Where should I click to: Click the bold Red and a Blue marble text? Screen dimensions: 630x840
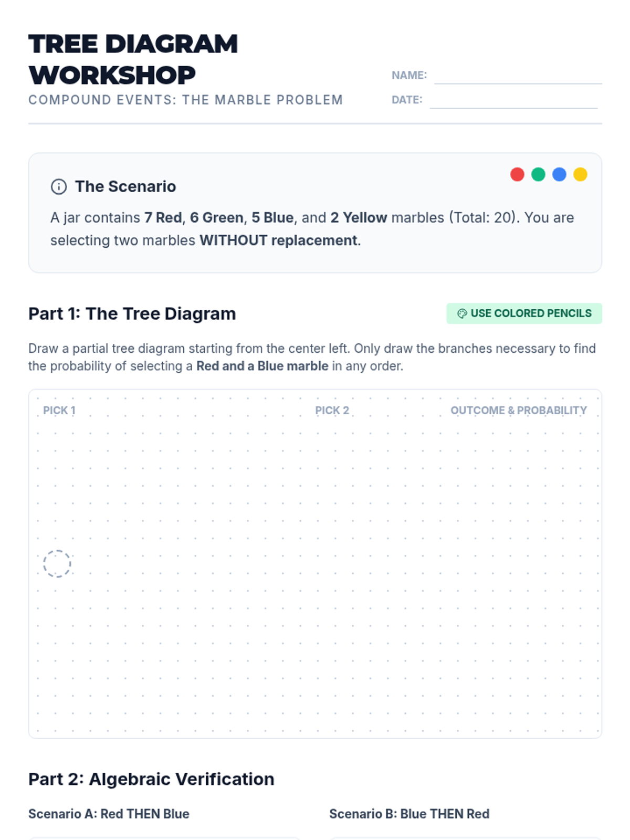click(262, 366)
